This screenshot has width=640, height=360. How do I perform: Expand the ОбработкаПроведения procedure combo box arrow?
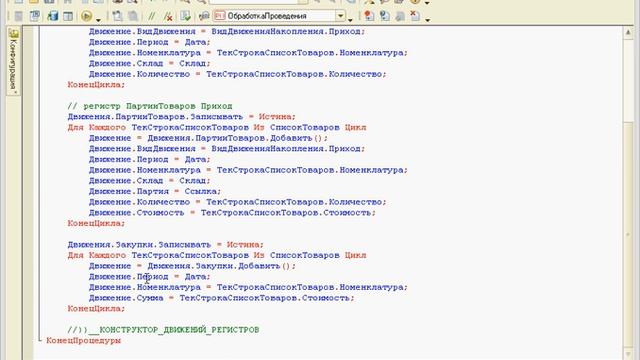coord(340,16)
